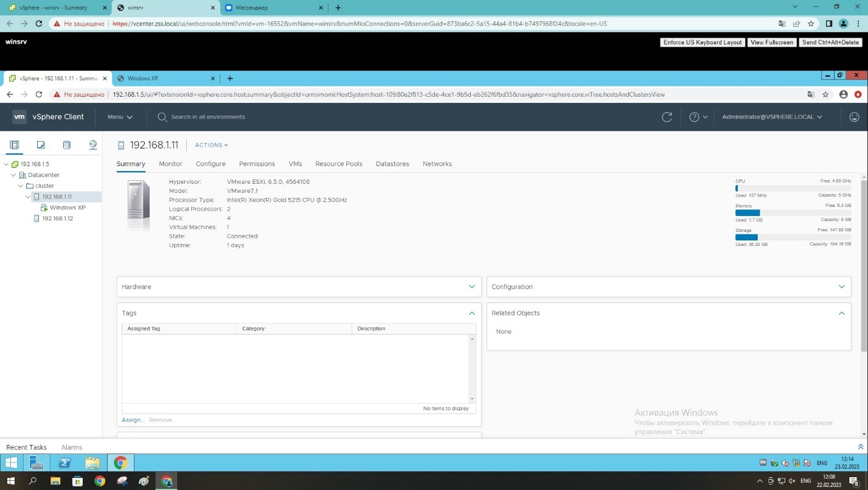Collapse the 192.168.1.11 host tree node

click(28, 197)
